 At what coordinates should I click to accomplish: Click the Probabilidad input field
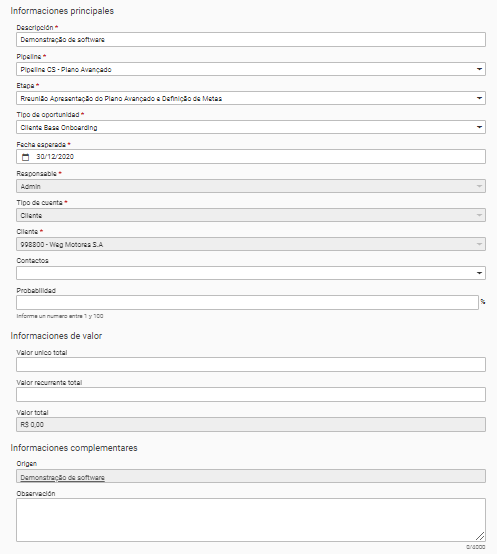tap(247, 303)
